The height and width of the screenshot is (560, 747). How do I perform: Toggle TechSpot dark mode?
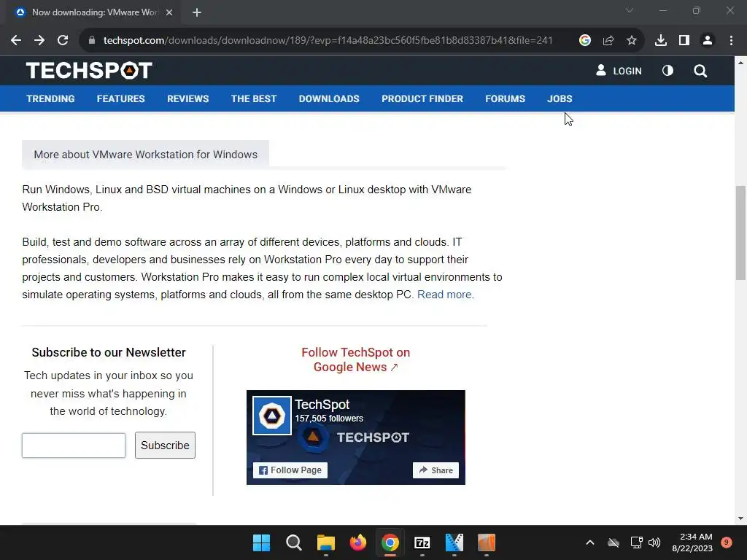click(668, 71)
